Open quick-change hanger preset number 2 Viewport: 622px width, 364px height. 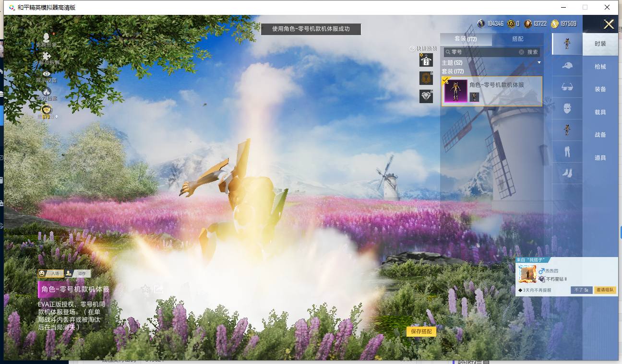pos(426,60)
